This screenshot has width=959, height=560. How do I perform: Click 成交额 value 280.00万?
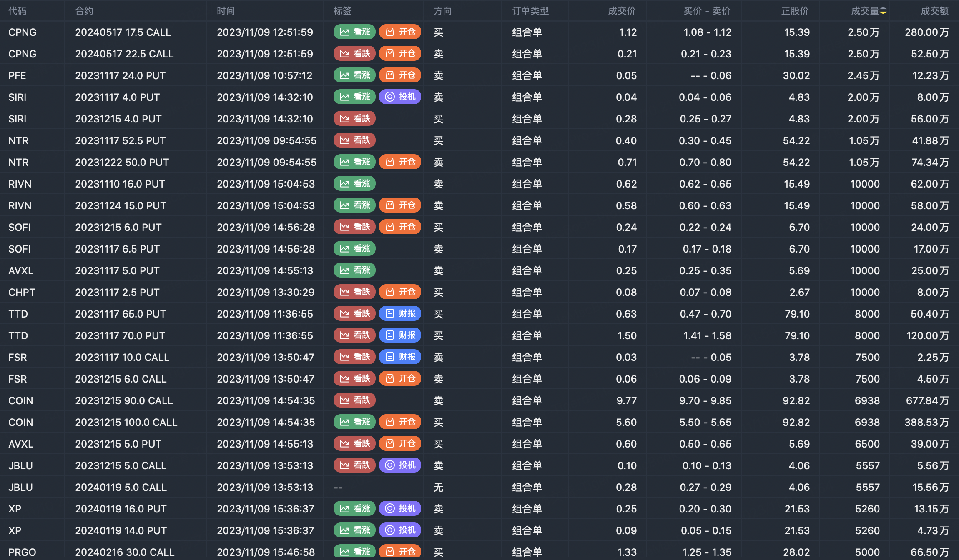[x=927, y=32]
